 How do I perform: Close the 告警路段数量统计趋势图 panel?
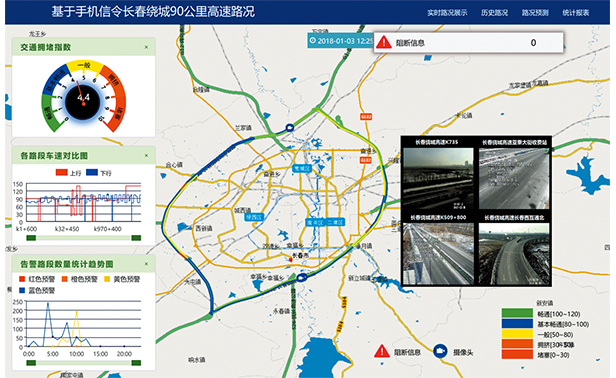147,264
